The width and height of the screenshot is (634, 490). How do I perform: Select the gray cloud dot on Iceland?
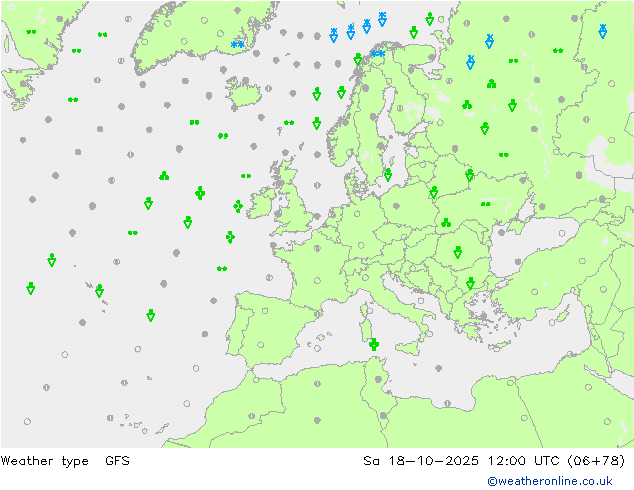(x=245, y=80)
